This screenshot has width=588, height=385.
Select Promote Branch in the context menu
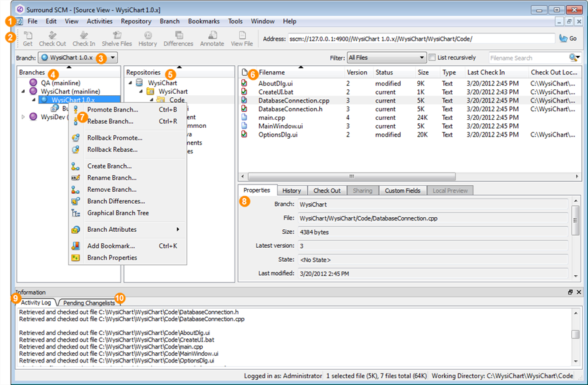(113, 109)
